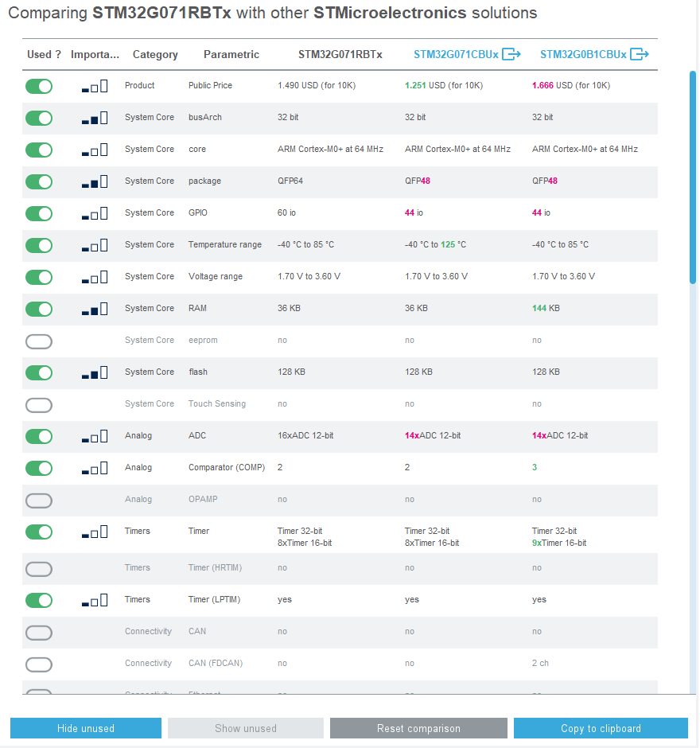Set importance bars for the Timer row
This screenshot has height=748, width=700.
click(x=95, y=532)
